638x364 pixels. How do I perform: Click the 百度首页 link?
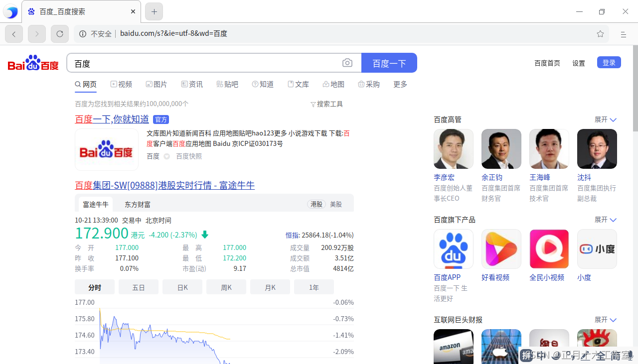547,63
